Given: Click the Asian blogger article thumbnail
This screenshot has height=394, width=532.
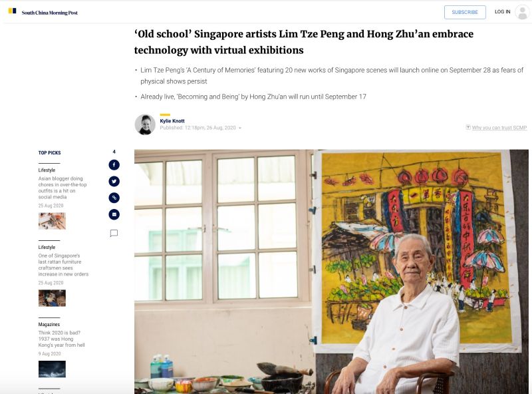Looking at the screenshot, I should tap(52, 221).
